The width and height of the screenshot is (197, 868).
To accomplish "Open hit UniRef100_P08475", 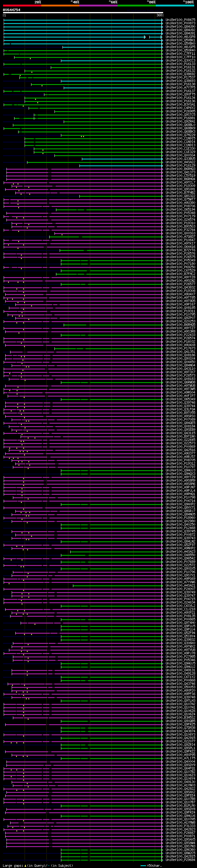I will point(180,20).
